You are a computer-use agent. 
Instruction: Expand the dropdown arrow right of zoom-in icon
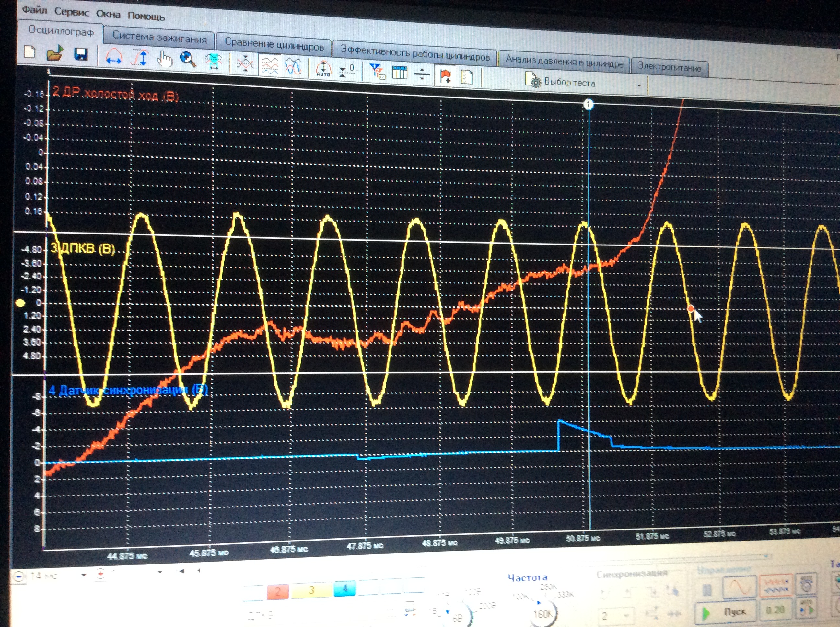pyautogui.click(x=160, y=572)
